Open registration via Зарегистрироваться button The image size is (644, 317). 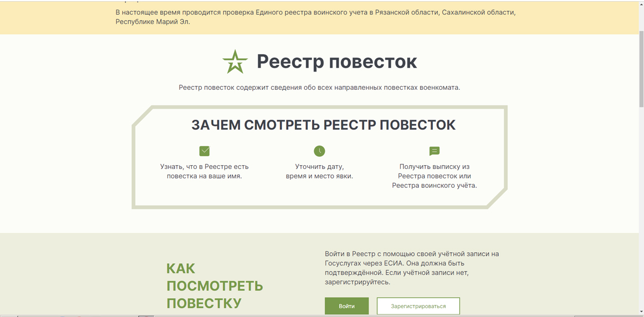[x=418, y=306]
